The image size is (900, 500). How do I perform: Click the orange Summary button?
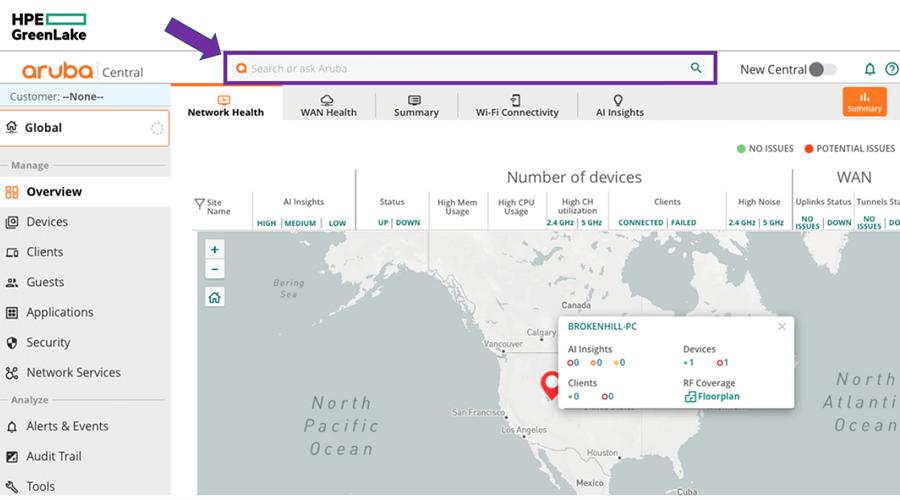pos(864,102)
